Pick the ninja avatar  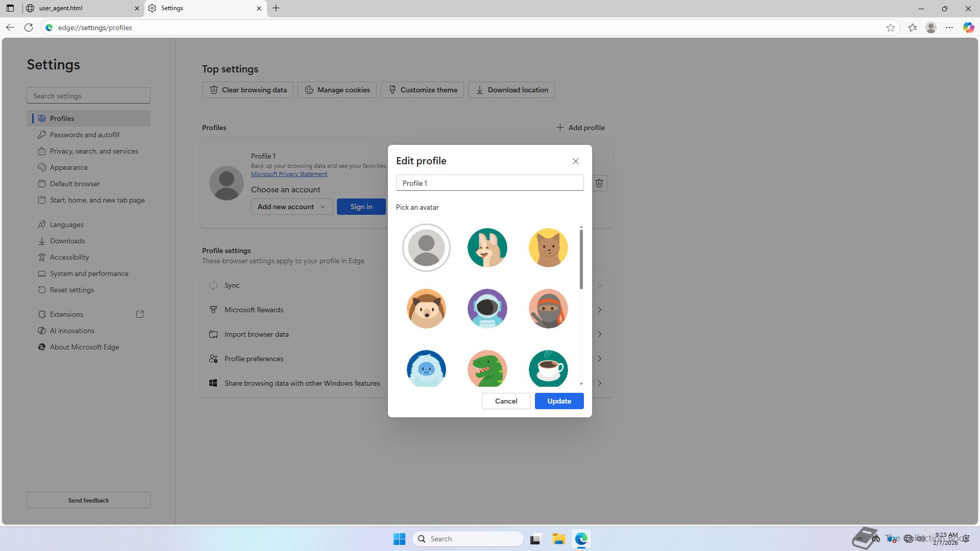(548, 309)
